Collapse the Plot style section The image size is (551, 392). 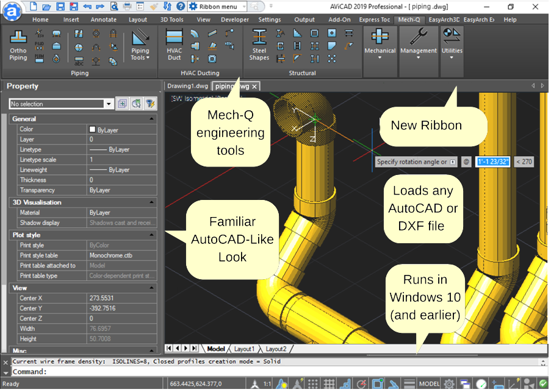click(x=152, y=235)
